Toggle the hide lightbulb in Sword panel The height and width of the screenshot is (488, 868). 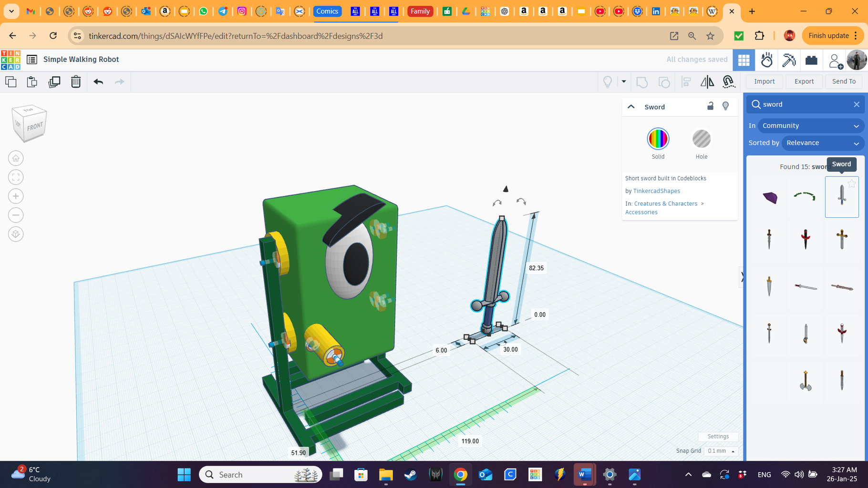point(725,106)
